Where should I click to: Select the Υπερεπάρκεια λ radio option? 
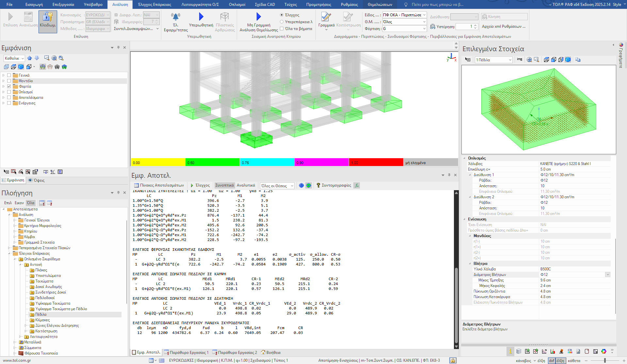(281, 22)
